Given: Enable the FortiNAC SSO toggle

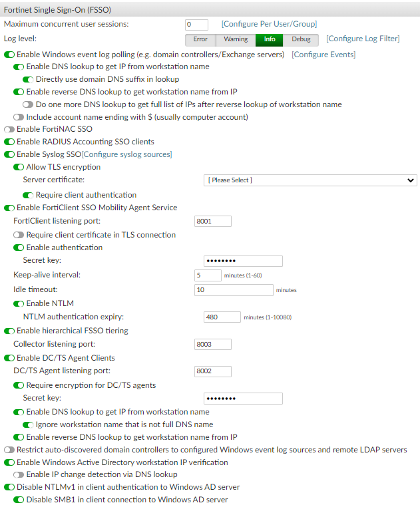Looking at the screenshot, I should pyautogui.click(x=9, y=129).
